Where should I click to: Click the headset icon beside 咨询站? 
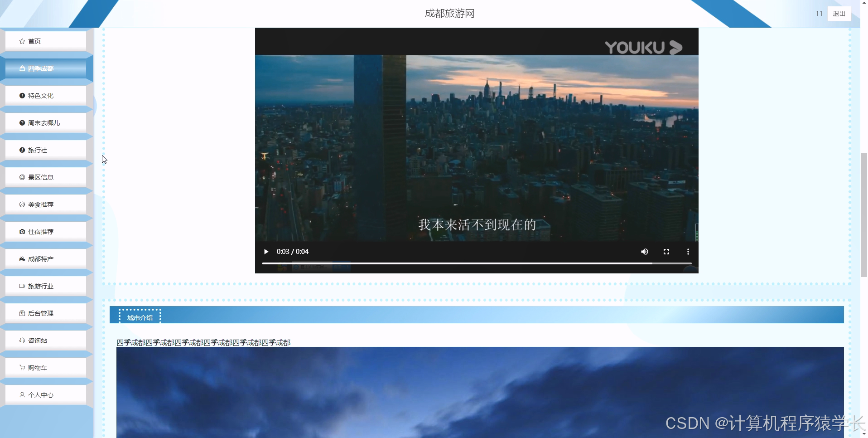tap(22, 341)
